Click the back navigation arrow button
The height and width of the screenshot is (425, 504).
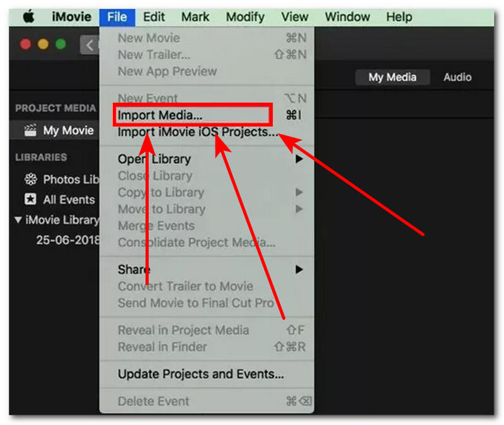(91, 45)
